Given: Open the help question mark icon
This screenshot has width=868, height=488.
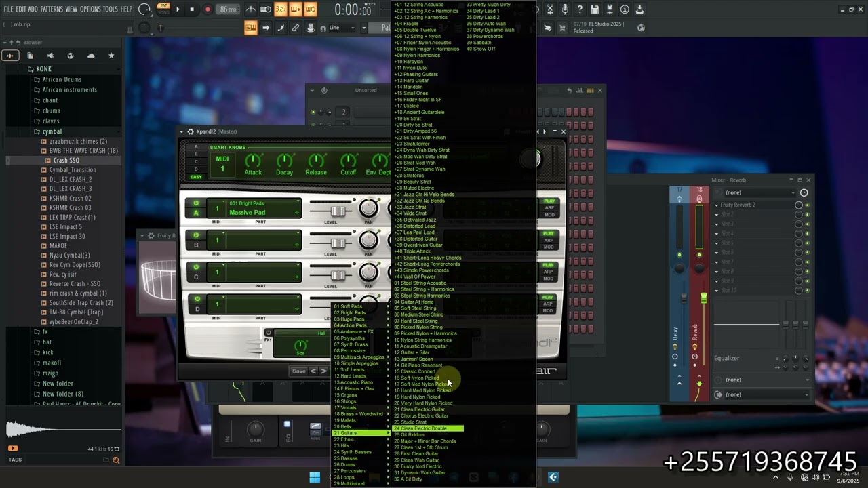Looking at the screenshot, I should (x=580, y=9).
